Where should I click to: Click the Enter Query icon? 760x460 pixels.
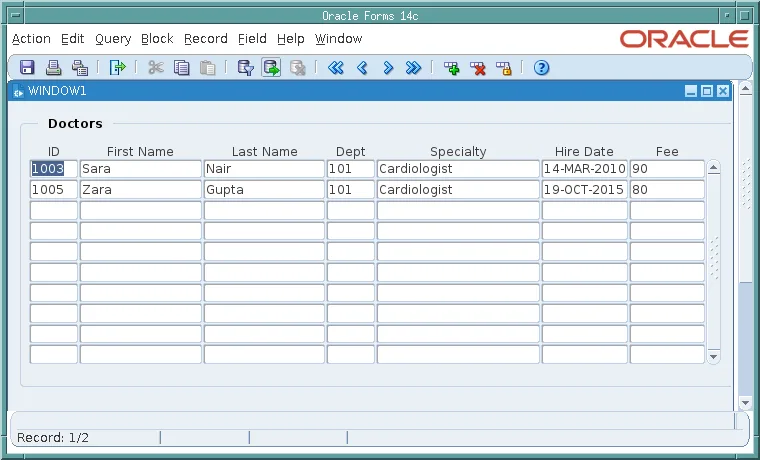[x=246, y=67]
